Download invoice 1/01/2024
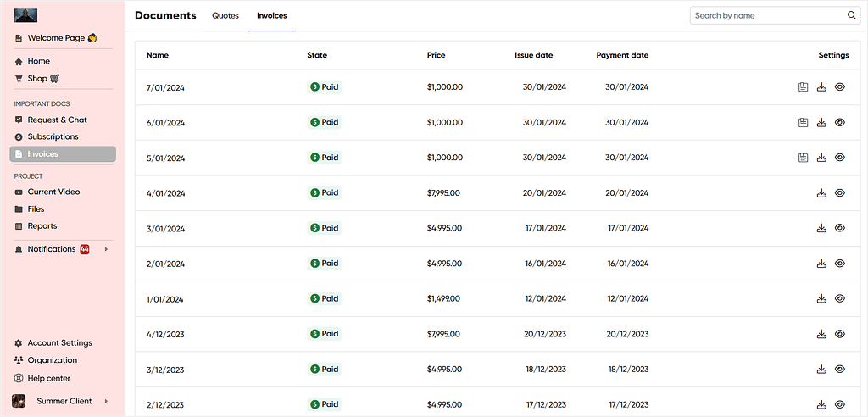 (821, 298)
